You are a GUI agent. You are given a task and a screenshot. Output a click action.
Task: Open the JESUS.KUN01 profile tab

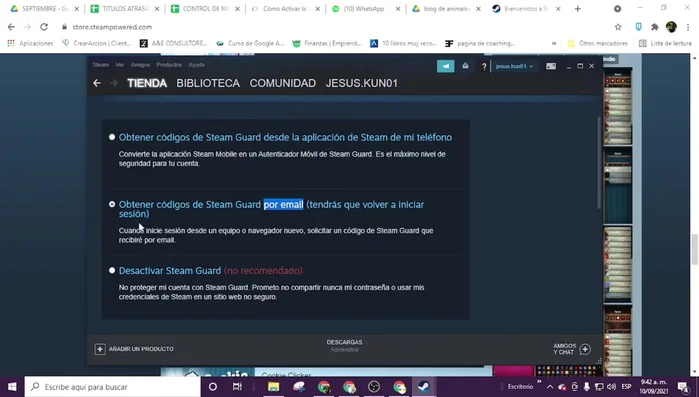[x=362, y=83]
